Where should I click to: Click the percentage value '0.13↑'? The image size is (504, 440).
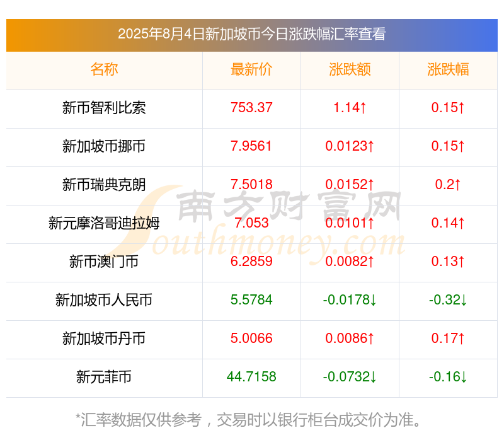click(x=448, y=261)
